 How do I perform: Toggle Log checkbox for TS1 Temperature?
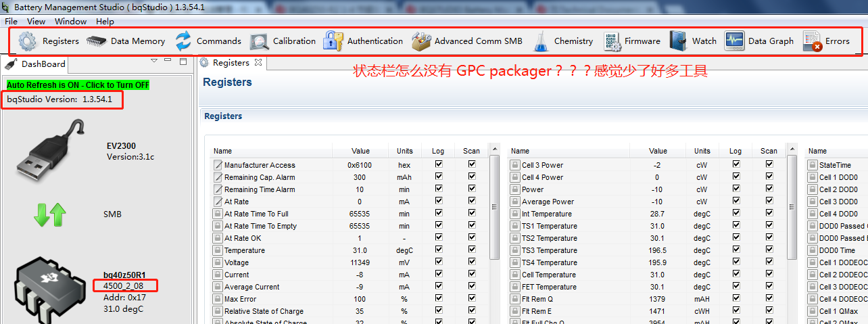pyautogui.click(x=736, y=225)
